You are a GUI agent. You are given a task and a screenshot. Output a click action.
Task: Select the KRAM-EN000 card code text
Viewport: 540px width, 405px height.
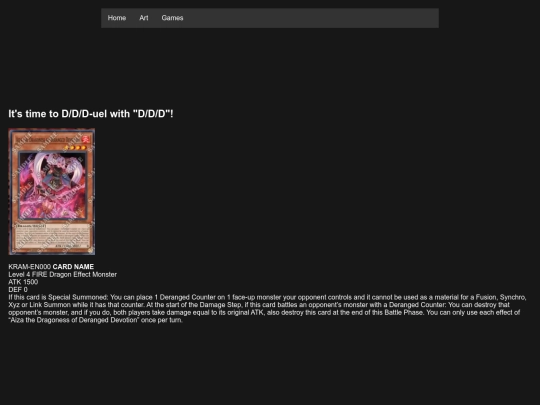[30, 267]
